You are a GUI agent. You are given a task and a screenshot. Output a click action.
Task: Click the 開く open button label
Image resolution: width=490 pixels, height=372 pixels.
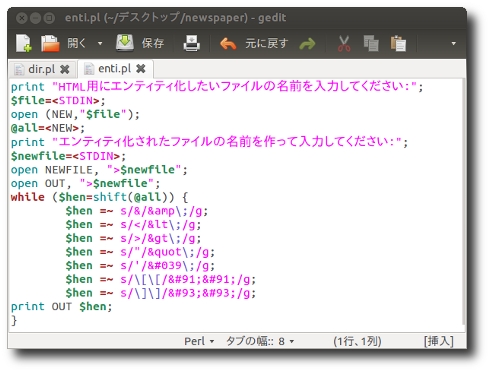tap(77, 43)
